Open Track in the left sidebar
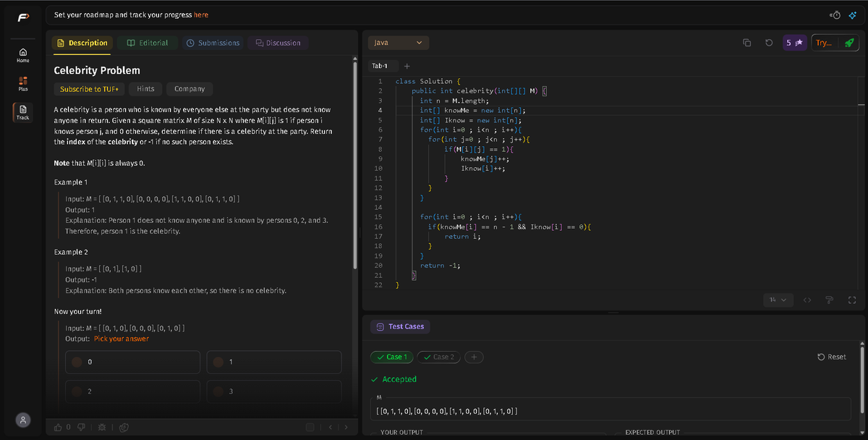 coord(22,111)
